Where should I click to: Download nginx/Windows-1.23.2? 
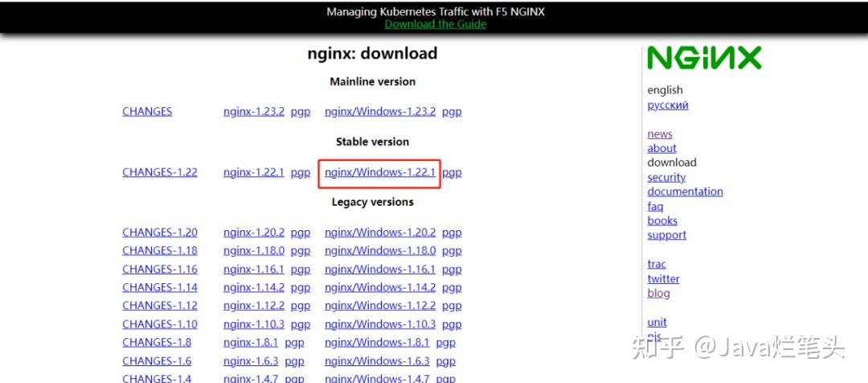pyautogui.click(x=380, y=111)
